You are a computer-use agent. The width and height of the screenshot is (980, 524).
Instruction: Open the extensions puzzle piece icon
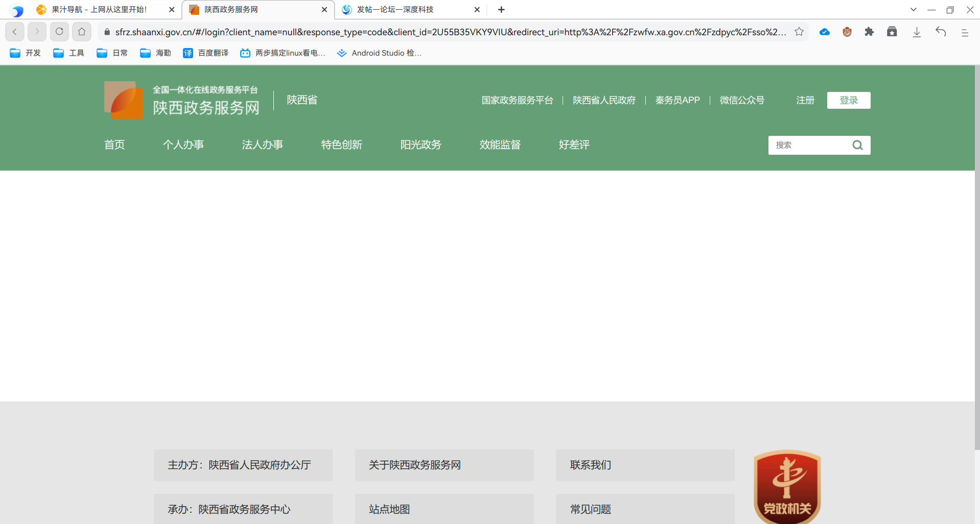(869, 32)
